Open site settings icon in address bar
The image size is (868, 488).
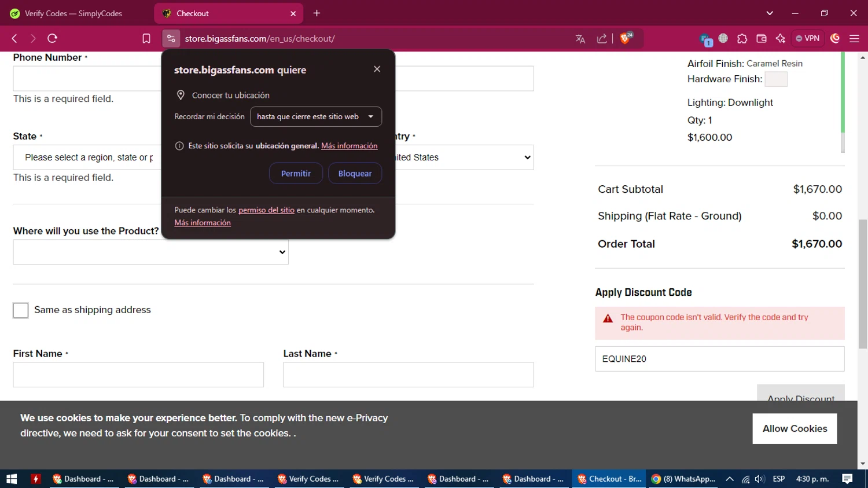[x=171, y=39]
